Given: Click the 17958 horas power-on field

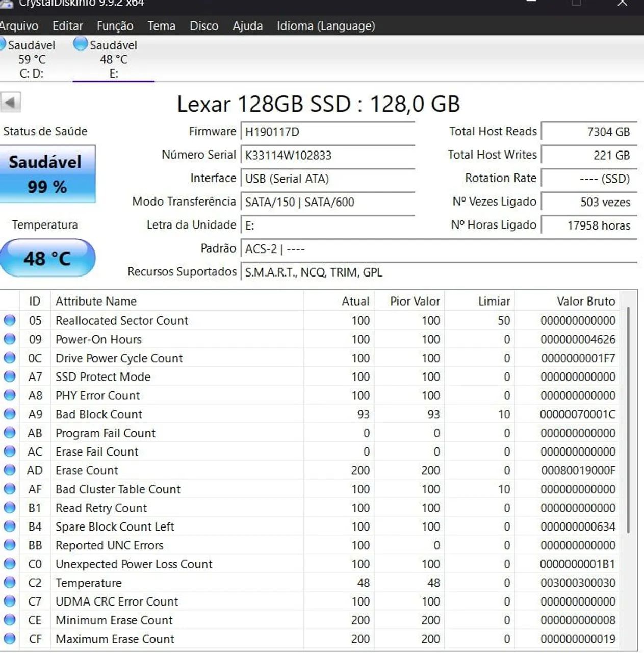Looking at the screenshot, I should (x=589, y=225).
